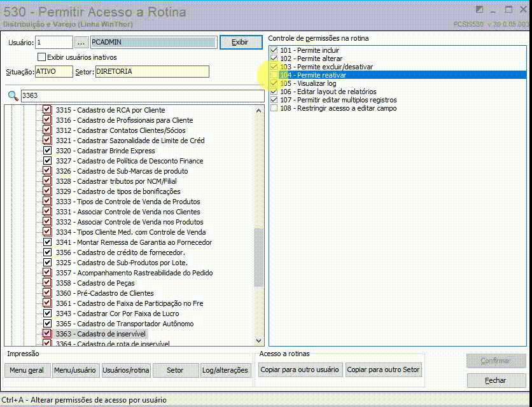
Task: Click the routine search field containing 3363
Action: click(x=143, y=95)
